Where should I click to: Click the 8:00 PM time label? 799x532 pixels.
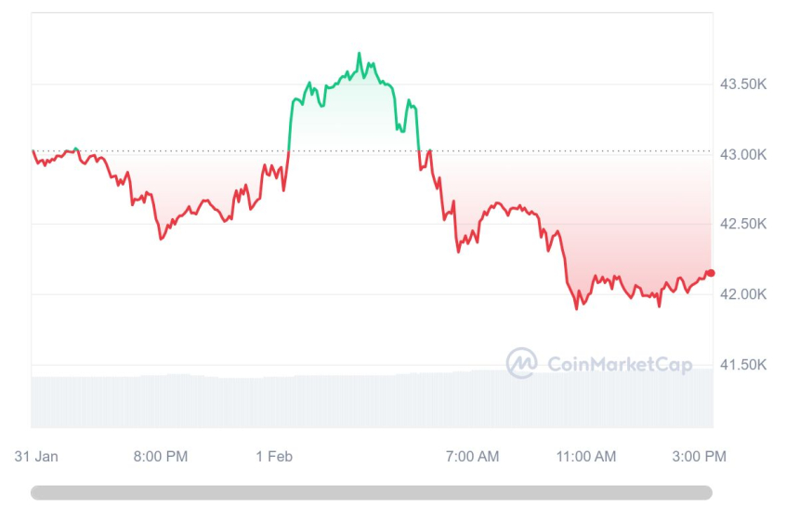point(161,456)
